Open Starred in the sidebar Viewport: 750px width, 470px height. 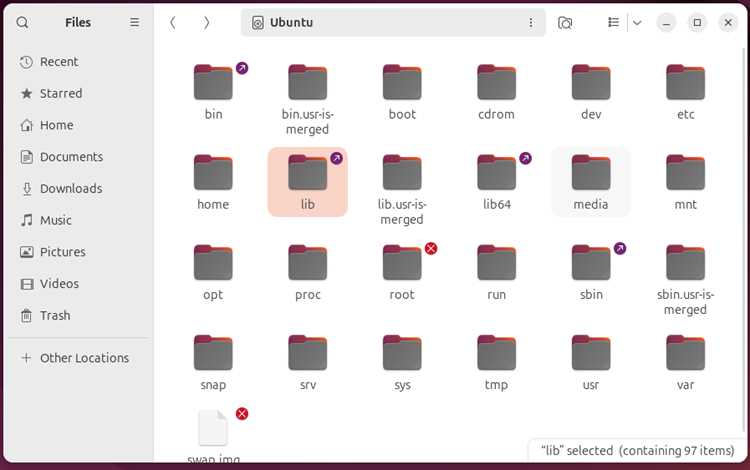tap(79, 93)
